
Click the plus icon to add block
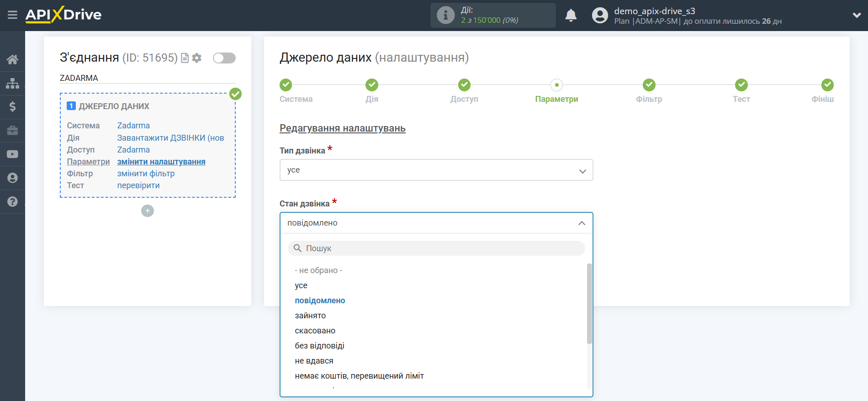click(148, 211)
